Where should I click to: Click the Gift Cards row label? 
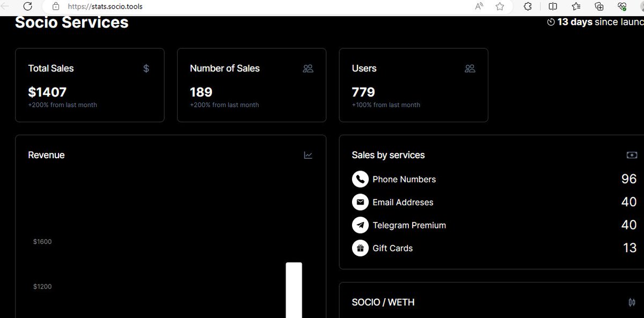point(393,248)
